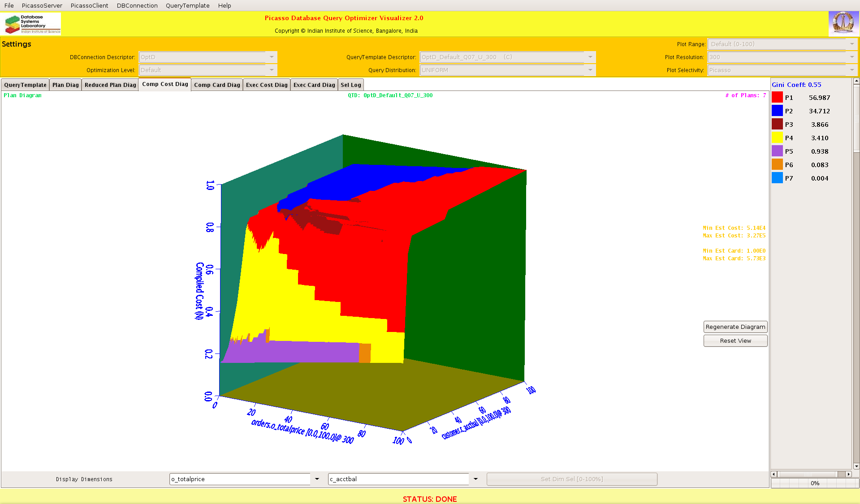Click the legend panel's scroll down arrow
Screen dimensions: 860x504
click(856, 466)
